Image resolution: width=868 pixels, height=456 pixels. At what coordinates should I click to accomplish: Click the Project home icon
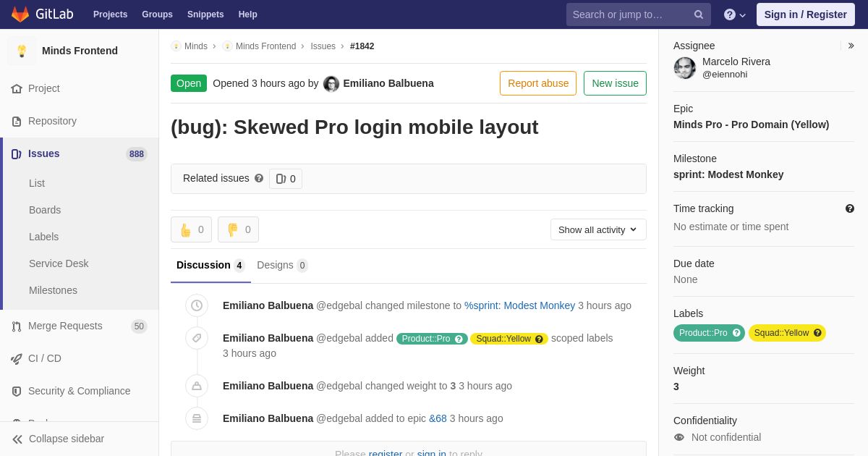point(17,88)
